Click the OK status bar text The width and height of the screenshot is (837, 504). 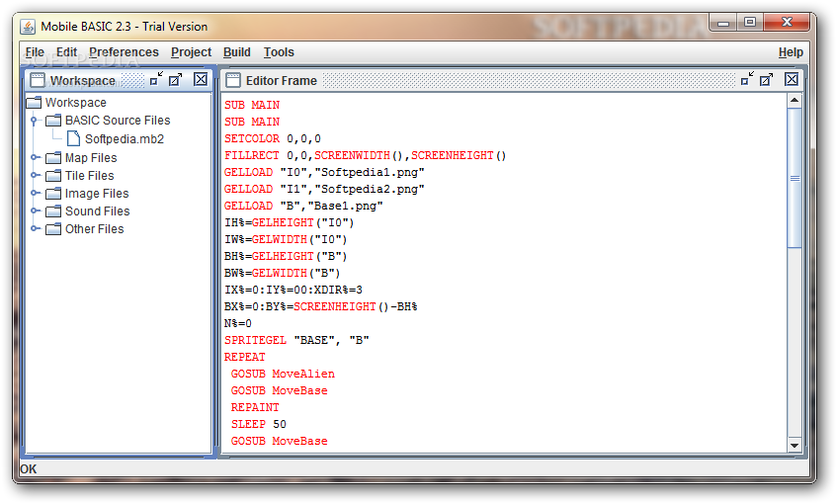tap(29, 468)
